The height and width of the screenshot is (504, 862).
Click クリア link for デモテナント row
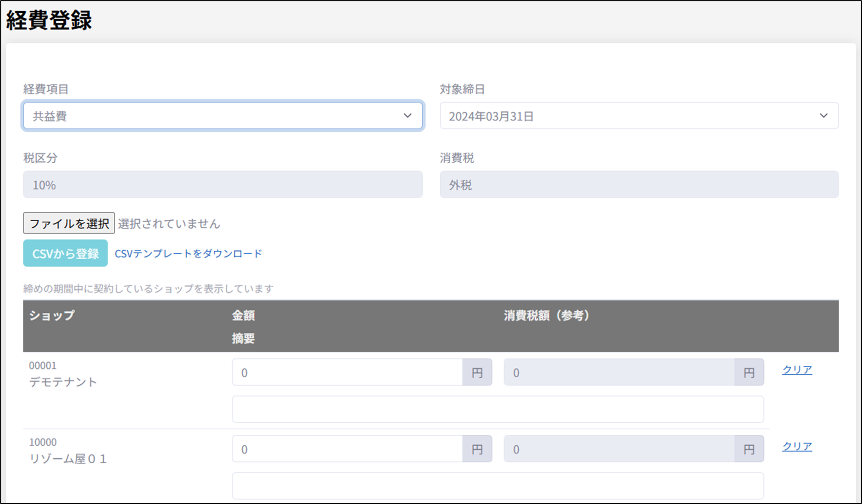pos(797,370)
